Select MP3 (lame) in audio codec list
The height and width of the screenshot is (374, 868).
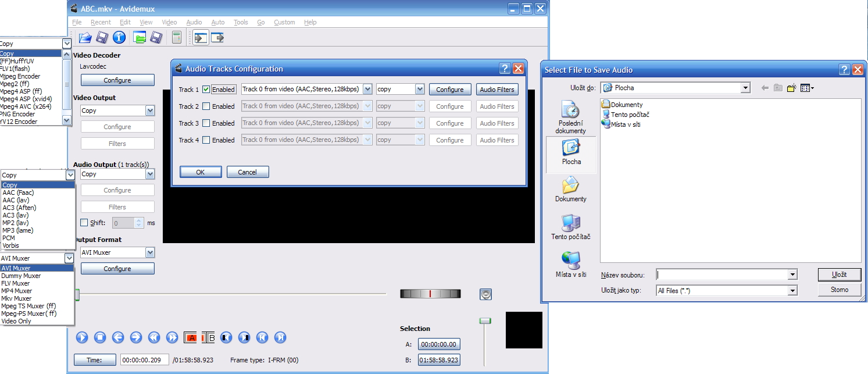coord(17,230)
